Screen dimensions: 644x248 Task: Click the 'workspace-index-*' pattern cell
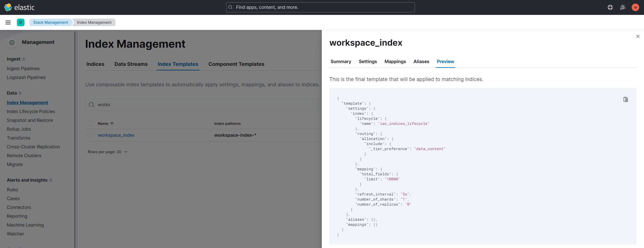tap(235, 135)
